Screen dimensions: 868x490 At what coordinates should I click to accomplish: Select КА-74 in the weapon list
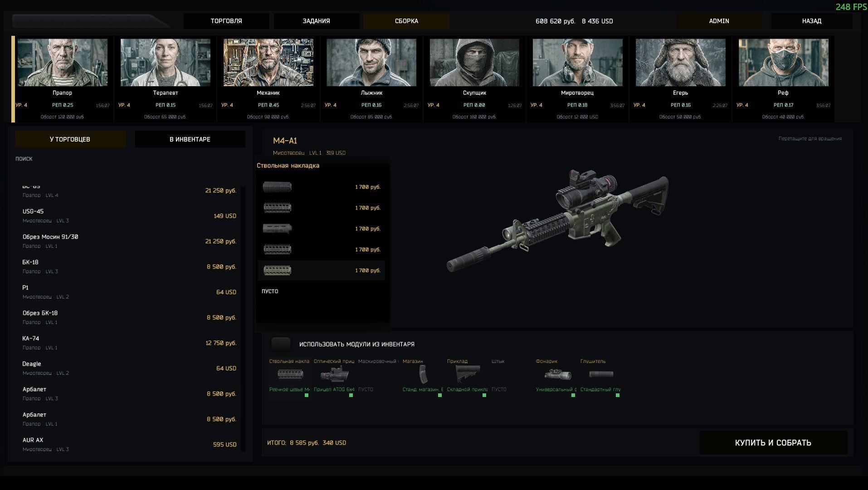click(130, 343)
